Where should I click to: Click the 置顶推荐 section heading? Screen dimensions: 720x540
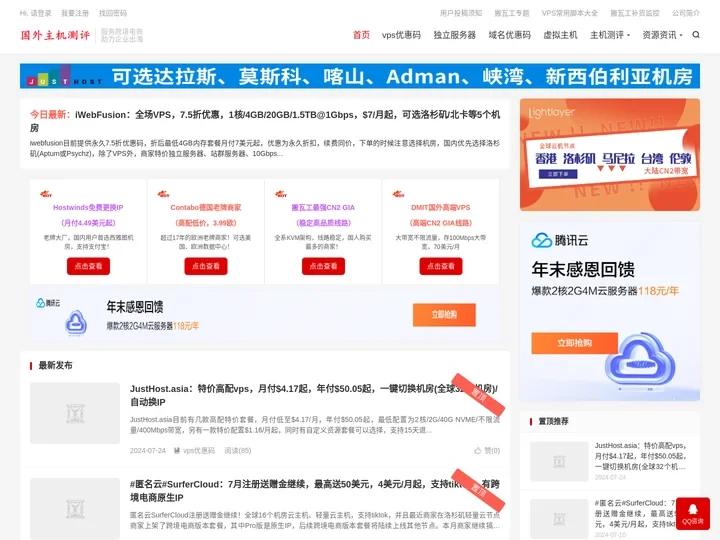553,421
